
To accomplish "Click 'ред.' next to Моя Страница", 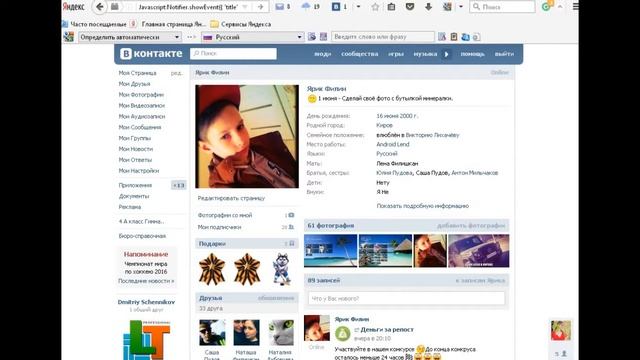I will pyautogui.click(x=177, y=73).
